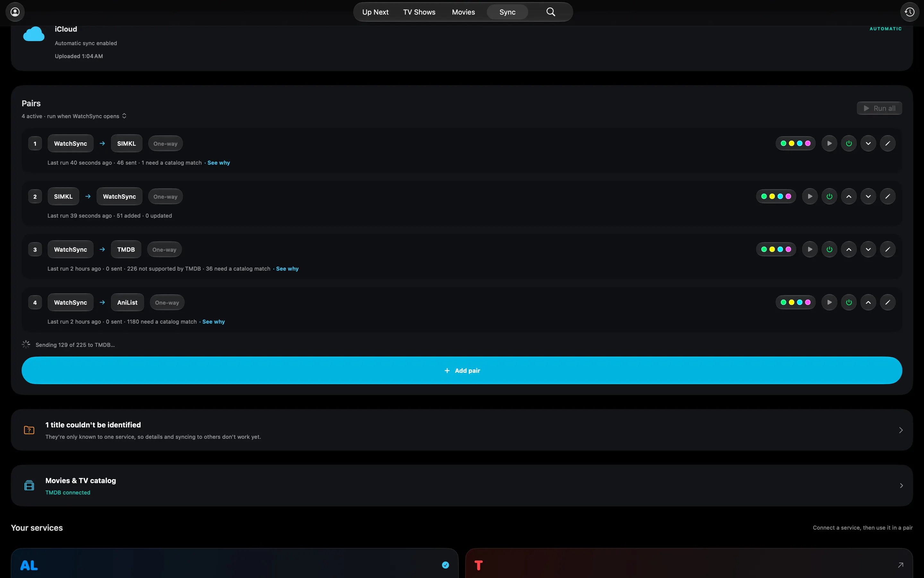Viewport: 924px width, 578px height.
Task: Click the color dots on pair 1
Action: (x=795, y=143)
